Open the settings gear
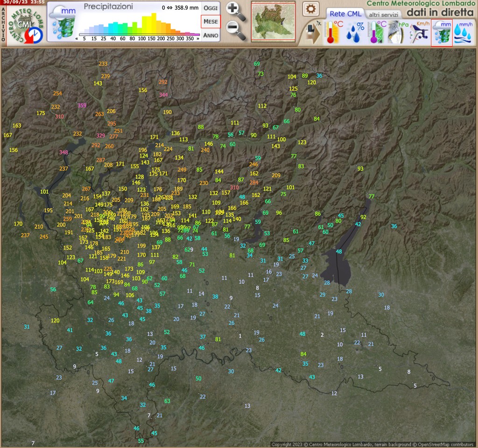The width and height of the screenshot is (478, 448). pos(310,9)
